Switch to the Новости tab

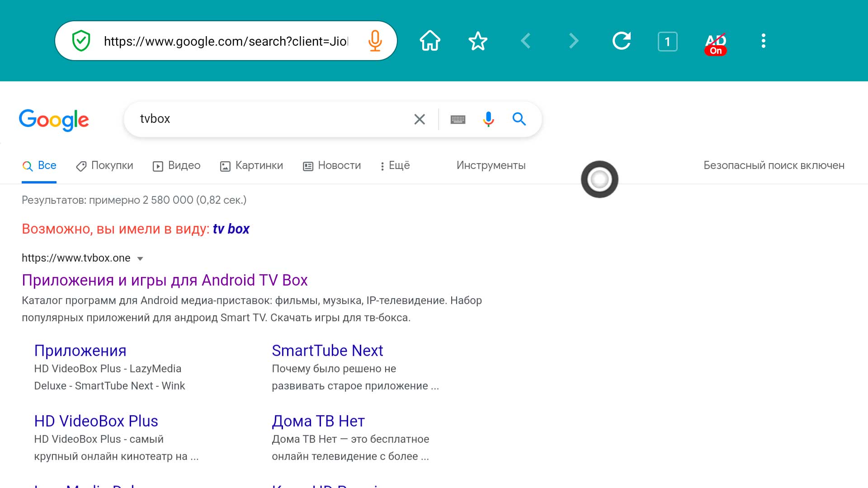point(332,166)
